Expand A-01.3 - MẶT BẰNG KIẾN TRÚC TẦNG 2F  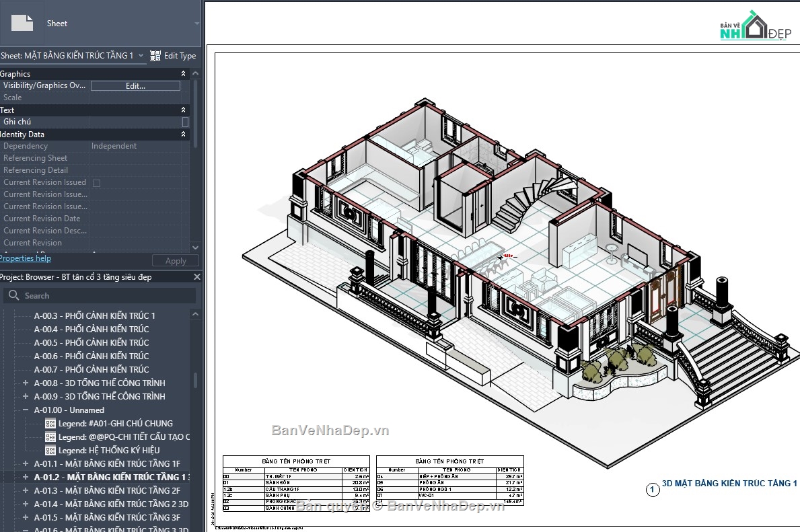click(26, 490)
